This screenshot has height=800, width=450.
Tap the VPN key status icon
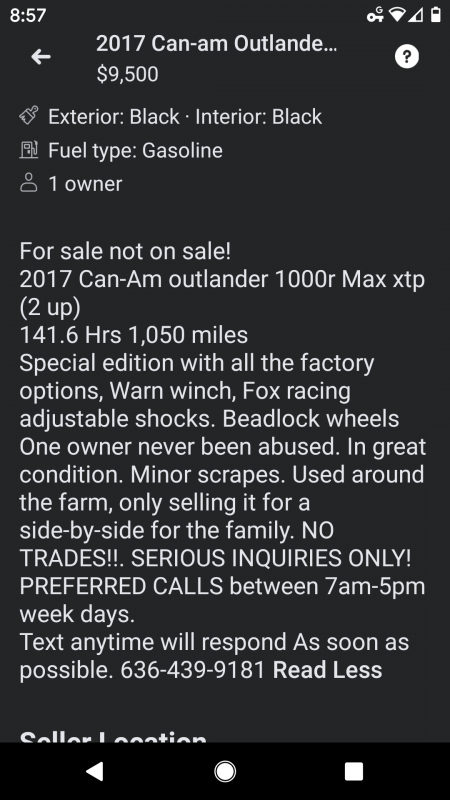point(376,15)
